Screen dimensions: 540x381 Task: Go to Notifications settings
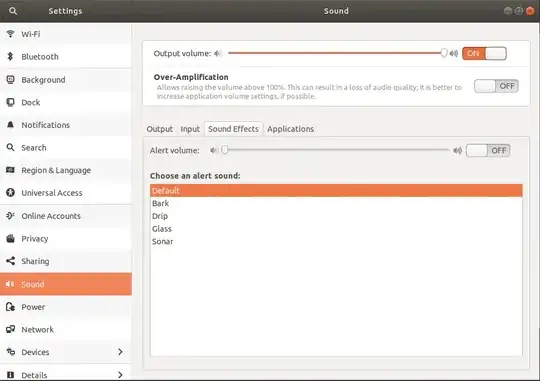pos(66,125)
